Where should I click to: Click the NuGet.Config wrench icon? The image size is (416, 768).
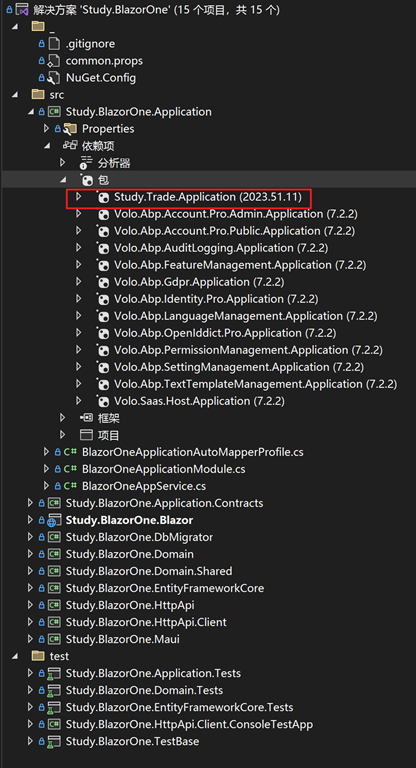(x=54, y=78)
